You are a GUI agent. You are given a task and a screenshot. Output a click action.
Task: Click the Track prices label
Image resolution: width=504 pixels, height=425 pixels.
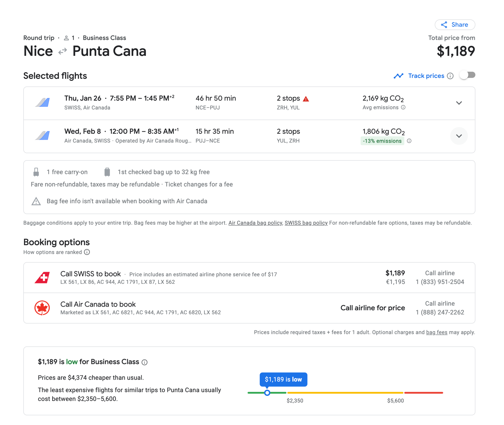coord(426,76)
